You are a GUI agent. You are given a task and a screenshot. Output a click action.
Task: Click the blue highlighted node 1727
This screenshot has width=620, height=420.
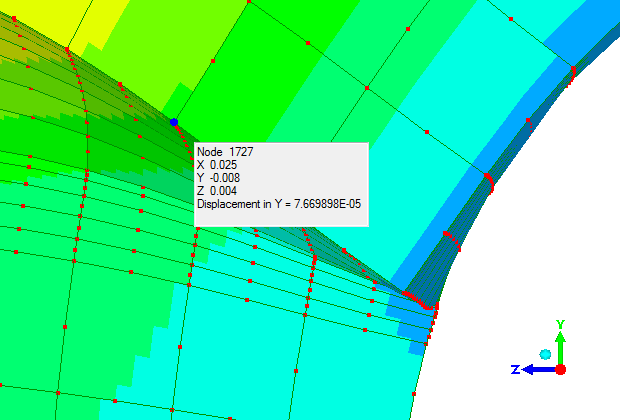click(x=173, y=122)
